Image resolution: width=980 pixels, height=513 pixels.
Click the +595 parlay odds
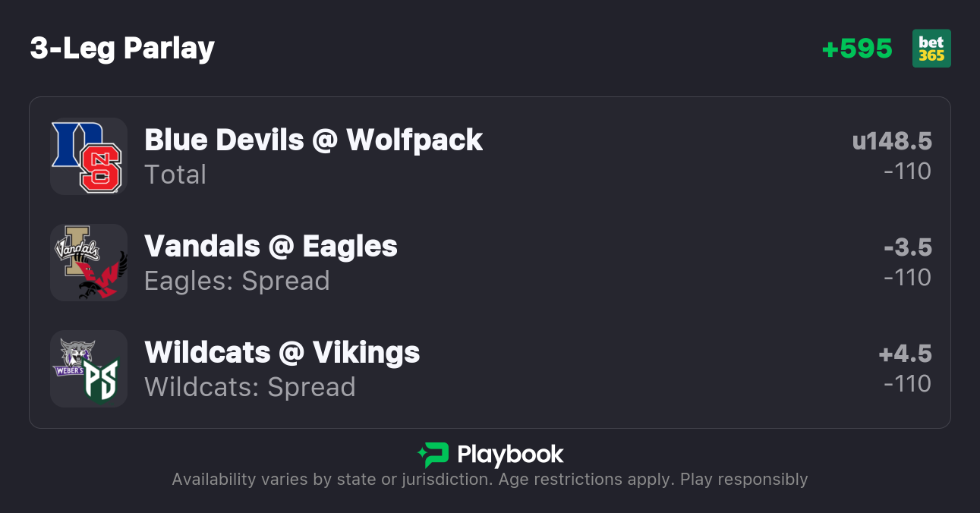coord(857,49)
